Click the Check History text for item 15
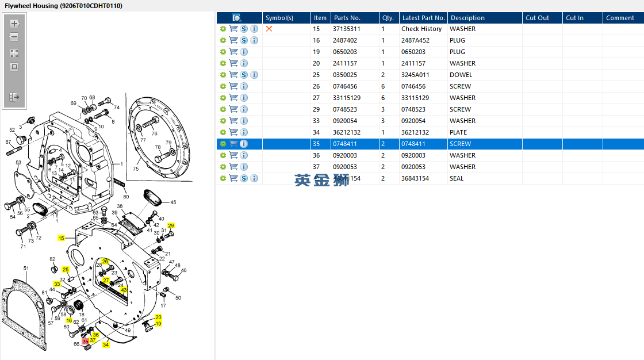Screen dimensions: 644x360 pos(421,29)
